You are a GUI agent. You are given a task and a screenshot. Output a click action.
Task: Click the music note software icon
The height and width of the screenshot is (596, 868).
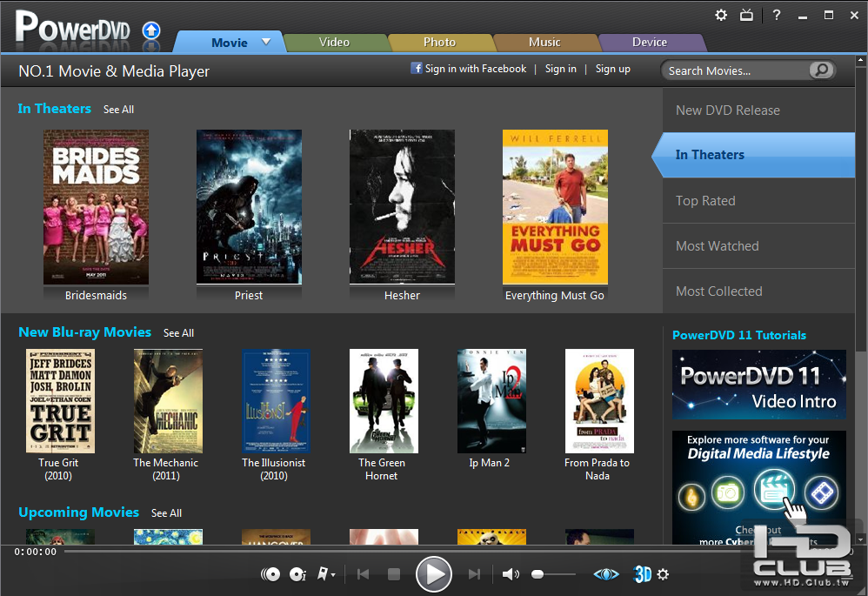[x=691, y=496]
